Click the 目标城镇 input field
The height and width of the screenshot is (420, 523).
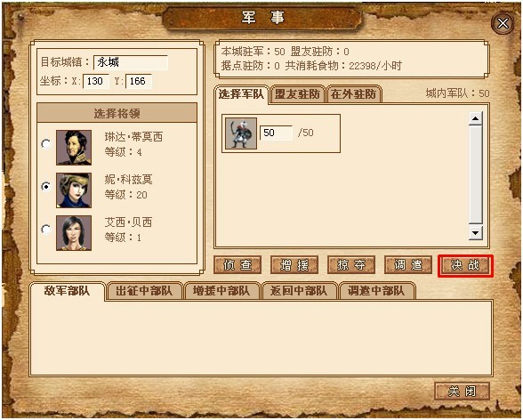point(131,62)
